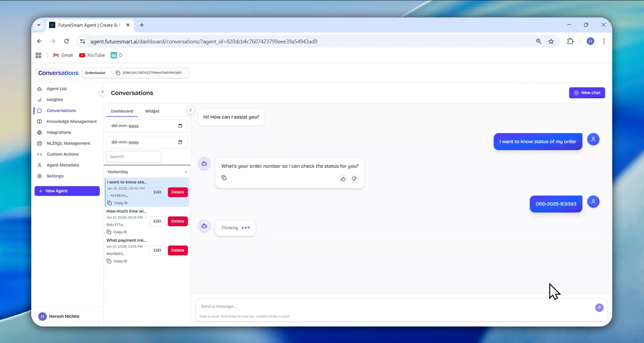Click the browser address bar URL

coord(204,41)
